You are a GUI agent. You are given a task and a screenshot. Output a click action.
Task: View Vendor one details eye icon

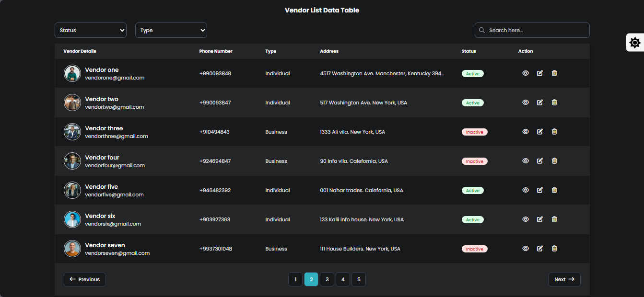(x=526, y=73)
